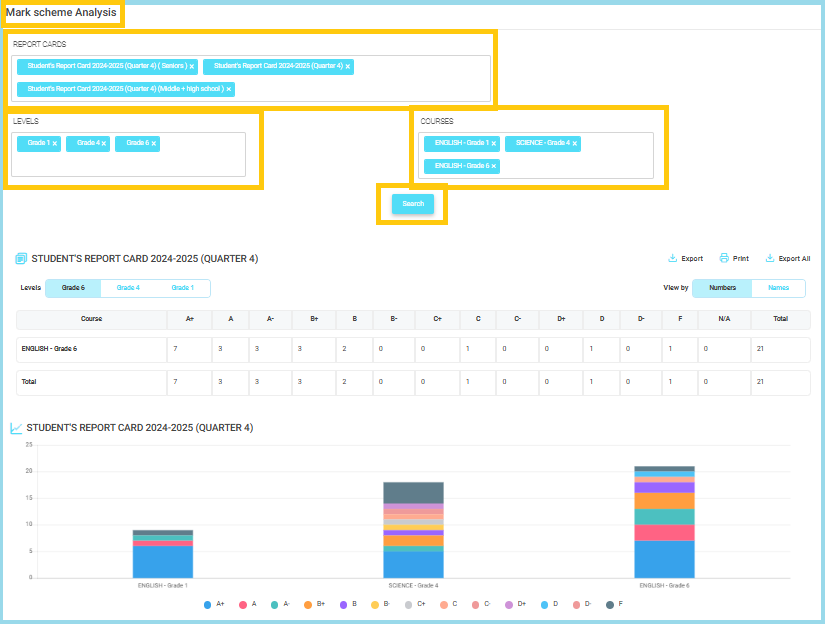Viewport: 825px width, 624px height.
Task: Remove the Grade 1 level tag
Action: pyautogui.click(x=55, y=144)
